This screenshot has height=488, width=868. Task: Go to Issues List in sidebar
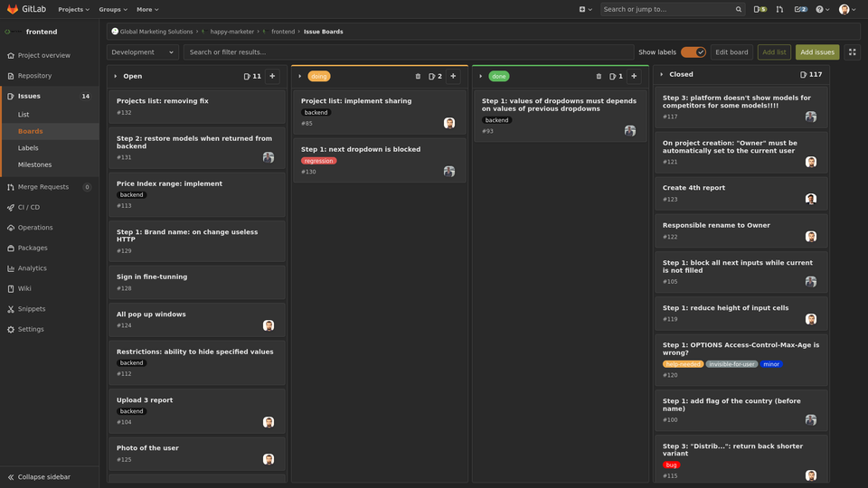pyautogui.click(x=24, y=115)
